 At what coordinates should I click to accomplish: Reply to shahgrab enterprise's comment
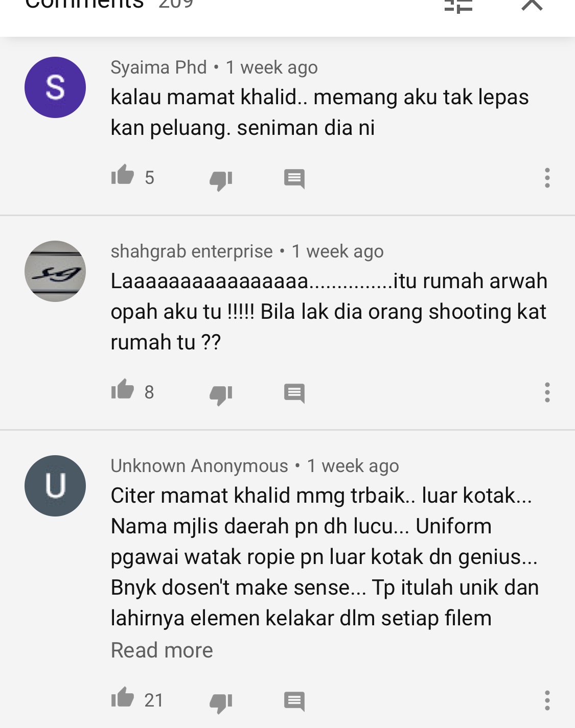coord(294,393)
